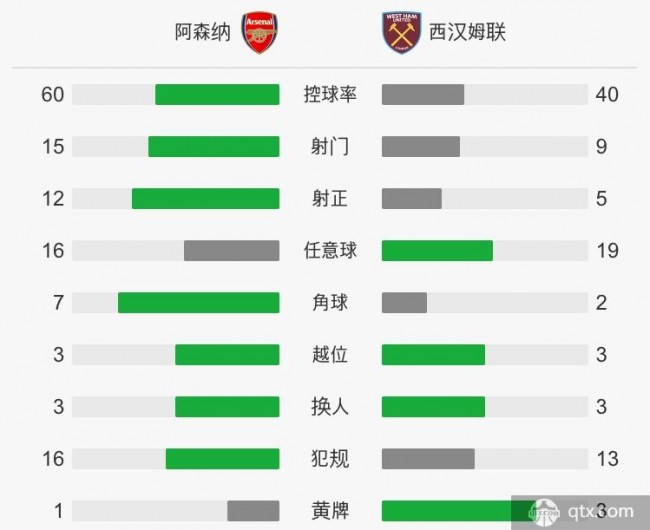Click West Ham's gray possession bar
This screenshot has height=530, width=650.
coord(423,94)
